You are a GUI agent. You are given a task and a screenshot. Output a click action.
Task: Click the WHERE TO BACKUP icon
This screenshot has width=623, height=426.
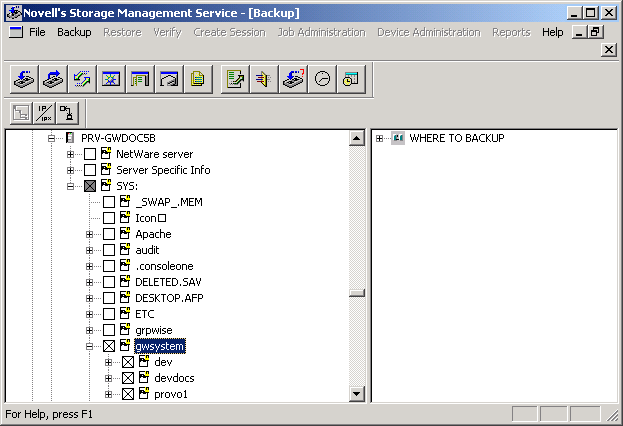click(x=398, y=138)
